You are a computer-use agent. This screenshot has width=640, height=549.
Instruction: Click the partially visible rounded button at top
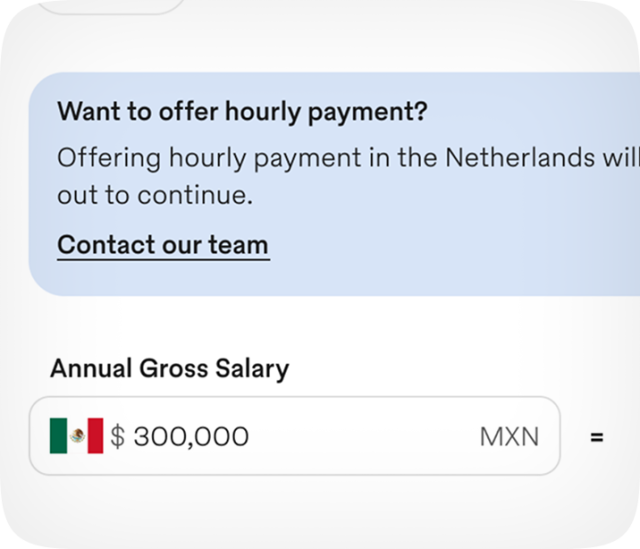point(112,6)
